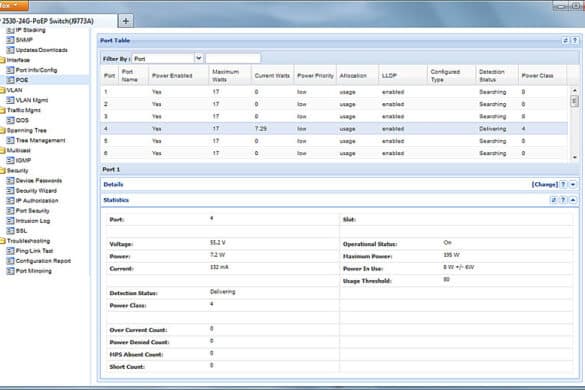Open help for Details section
The image size is (585, 390).
[563, 184]
